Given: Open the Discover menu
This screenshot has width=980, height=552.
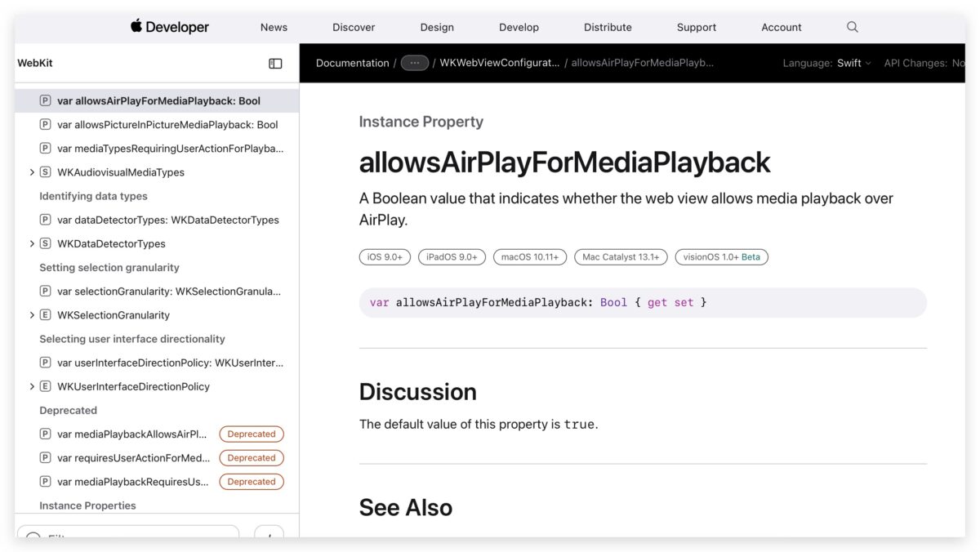Looking at the screenshot, I should [354, 27].
